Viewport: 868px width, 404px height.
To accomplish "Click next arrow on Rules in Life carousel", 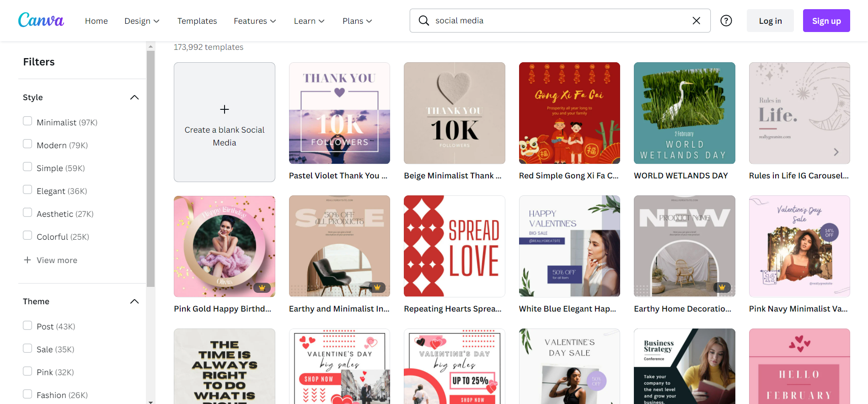I will pos(836,152).
